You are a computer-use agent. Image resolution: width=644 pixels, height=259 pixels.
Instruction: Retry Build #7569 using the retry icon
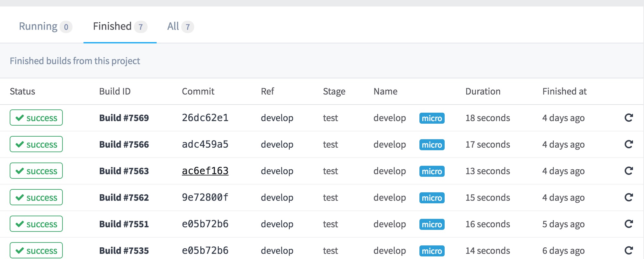tap(628, 118)
